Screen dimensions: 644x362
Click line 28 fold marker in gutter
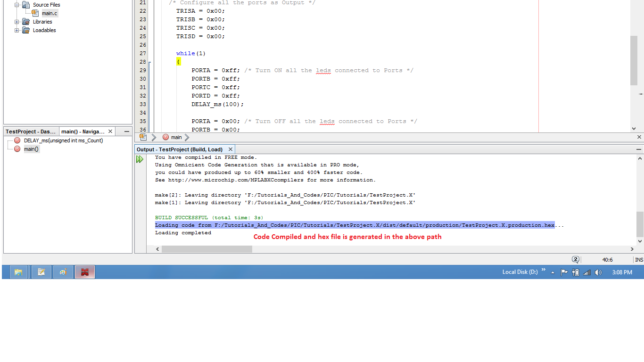point(150,62)
